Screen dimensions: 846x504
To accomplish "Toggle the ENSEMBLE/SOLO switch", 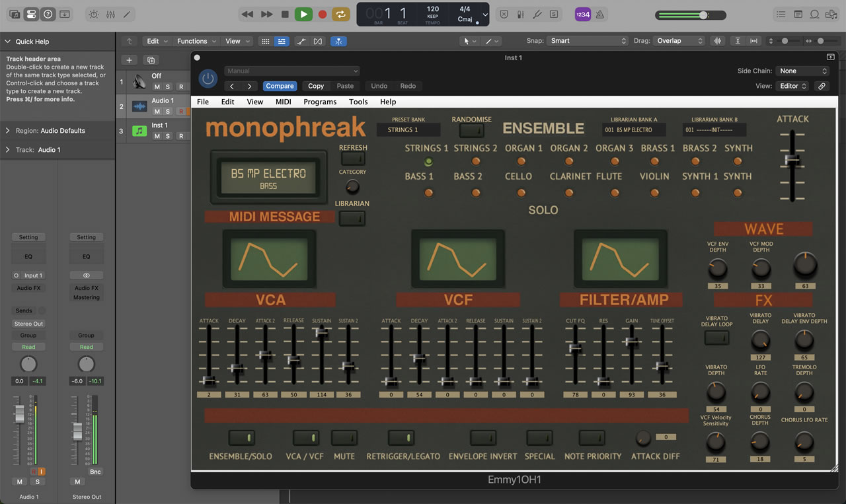I will (x=241, y=437).
